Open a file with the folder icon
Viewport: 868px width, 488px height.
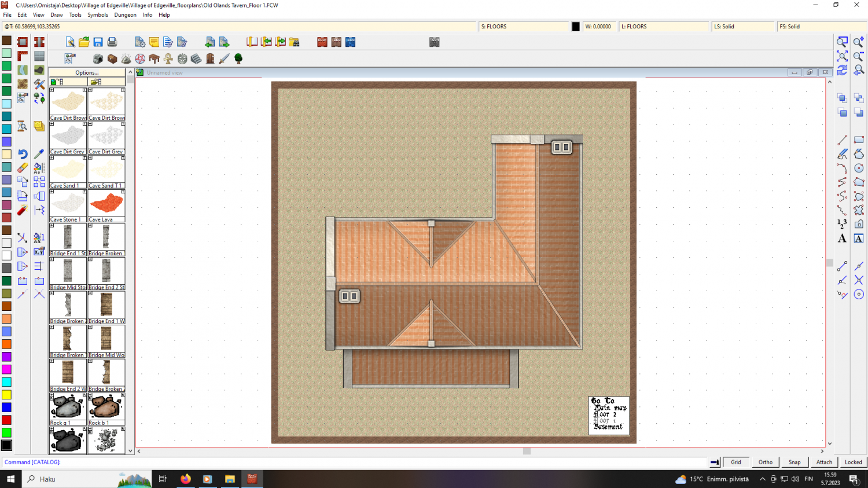pyautogui.click(x=84, y=42)
